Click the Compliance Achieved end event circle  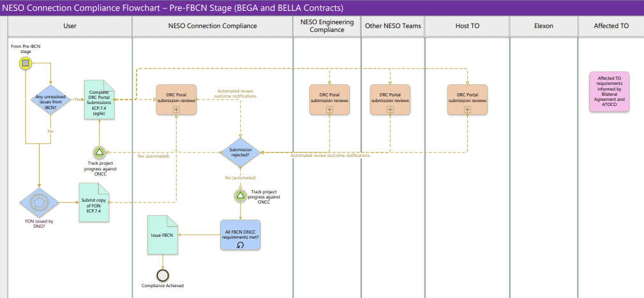[x=163, y=276]
